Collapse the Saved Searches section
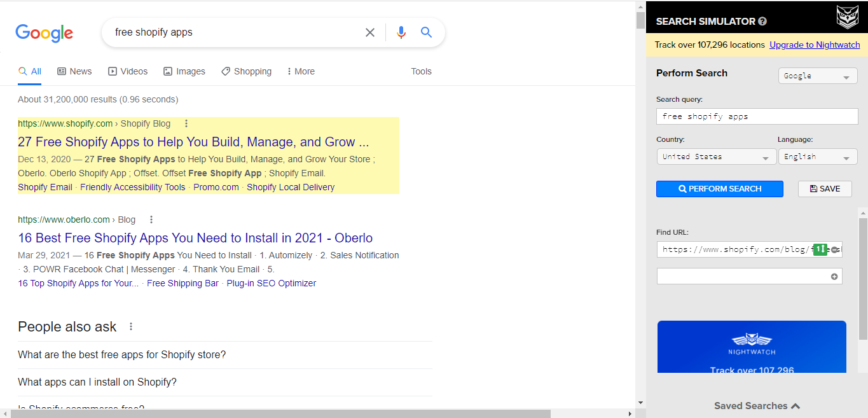The height and width of the screenshot is (418, 868). click(757, 405)
